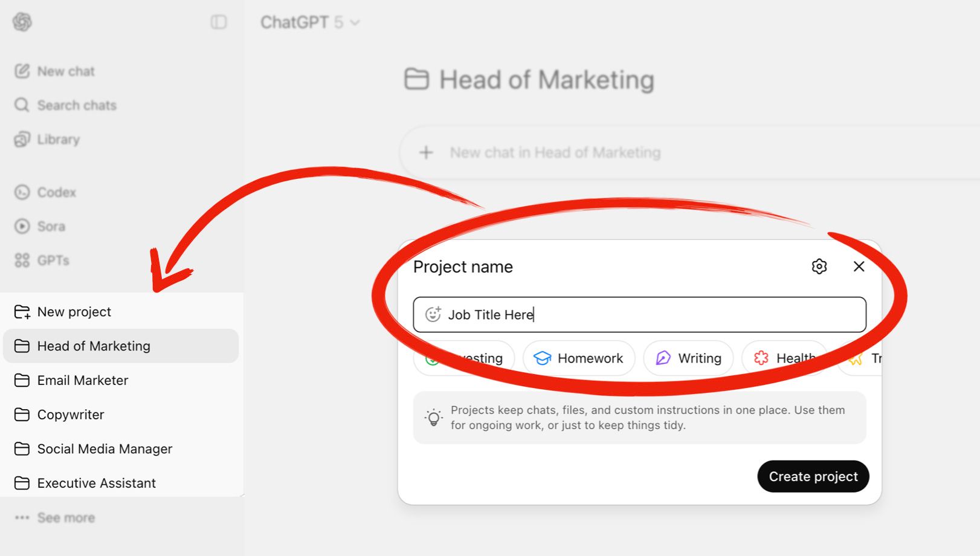980x556 pixels.
Task: Select the Investing category chip
Action: pyautogui.click(x=464, y=358)
